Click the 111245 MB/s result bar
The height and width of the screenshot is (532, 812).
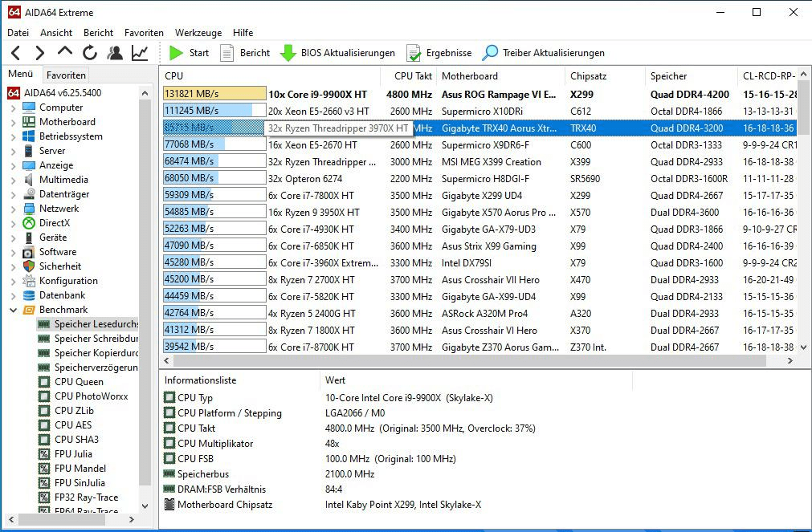pyautogui.click(x=214, y=111)
